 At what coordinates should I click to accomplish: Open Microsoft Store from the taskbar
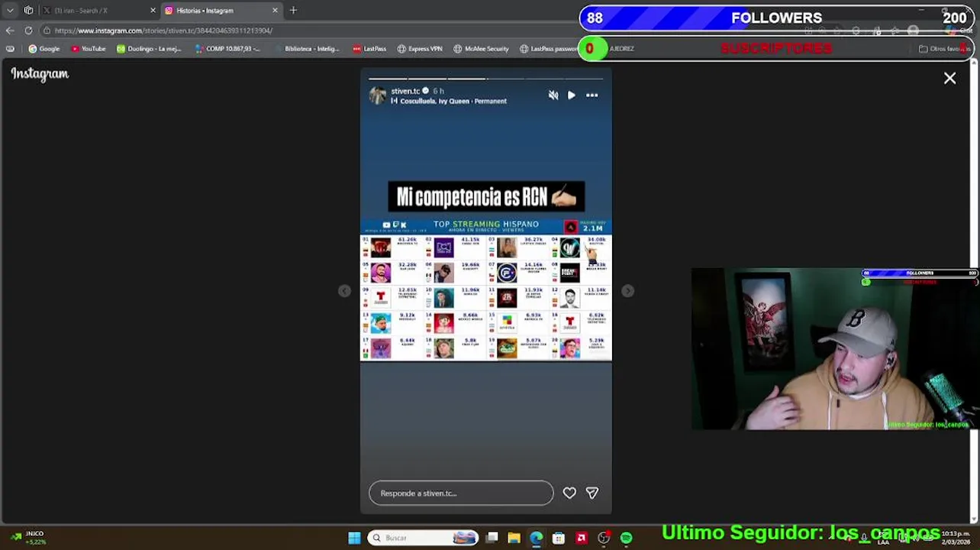click(x=559, y=538)
